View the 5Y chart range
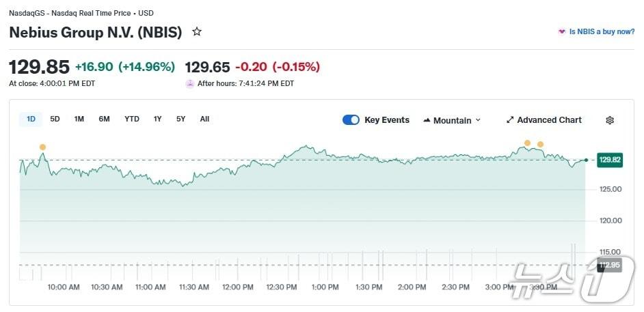The image size is (644, 312). click(180, 119)
